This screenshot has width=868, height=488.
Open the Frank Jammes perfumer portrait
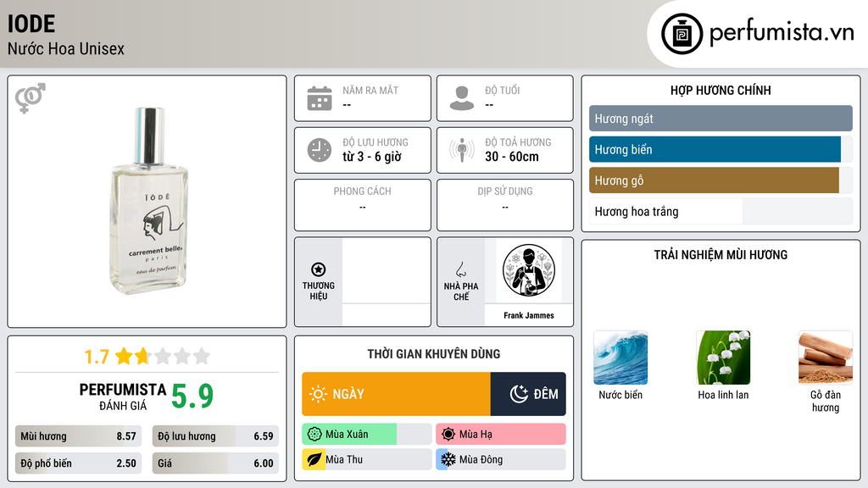click(529, 271)
